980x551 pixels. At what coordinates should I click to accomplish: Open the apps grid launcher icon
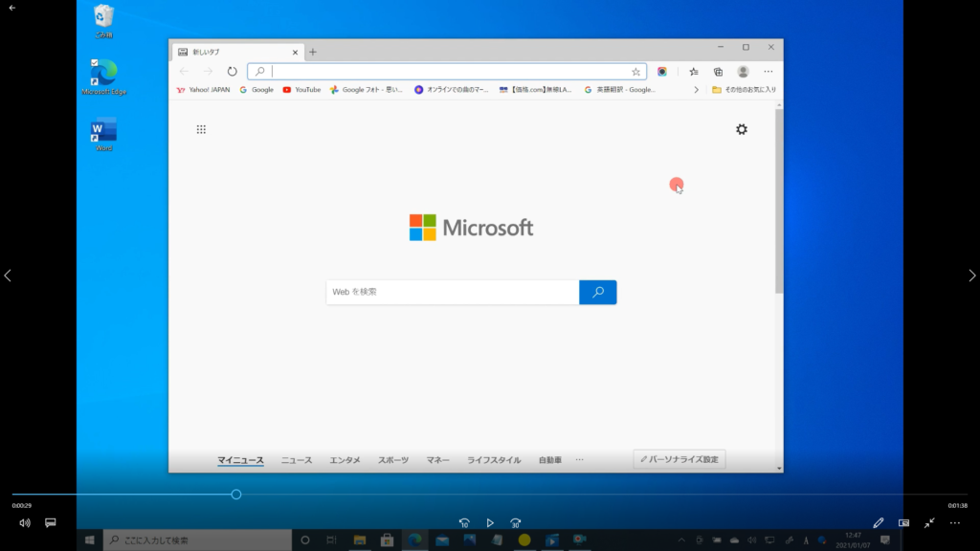coord(201,129)
